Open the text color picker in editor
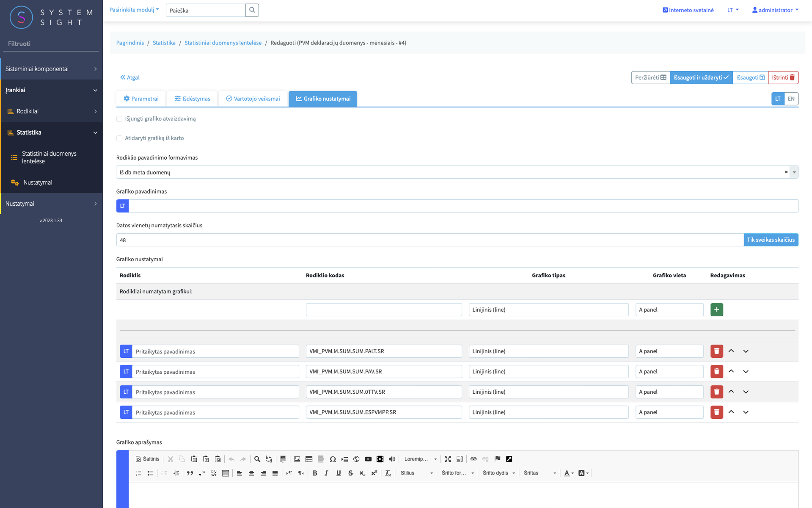 569,473
